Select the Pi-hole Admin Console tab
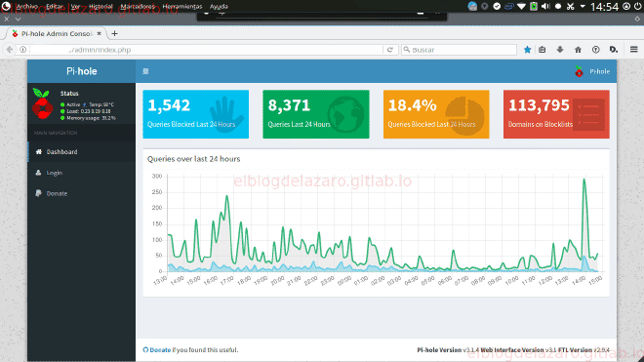 57,33
